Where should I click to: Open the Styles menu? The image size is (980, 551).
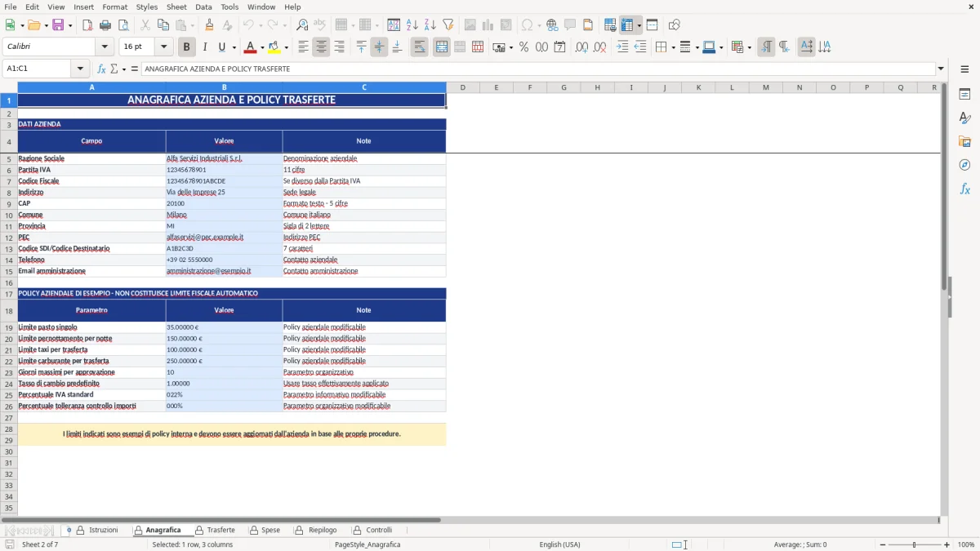147,7
